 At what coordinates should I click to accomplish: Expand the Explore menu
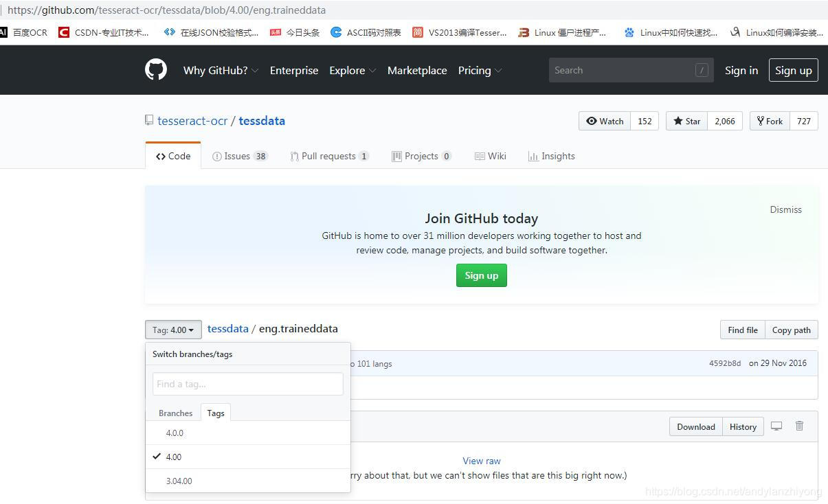pos(353,70)
